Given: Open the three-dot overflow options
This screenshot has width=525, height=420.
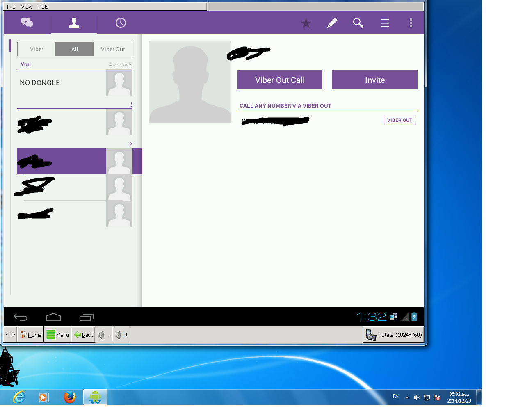Looking at the screenshot, I should [411, 23].
